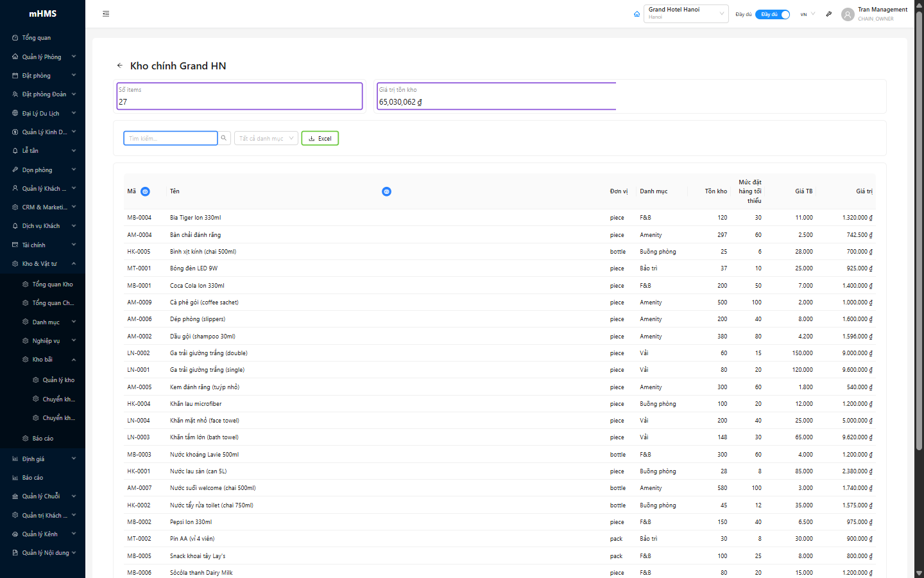This screenshot has height=578, width=924.
Task: Expand the Quản lý Phòng sidebar menu
Action: click(x=42, y=57)
